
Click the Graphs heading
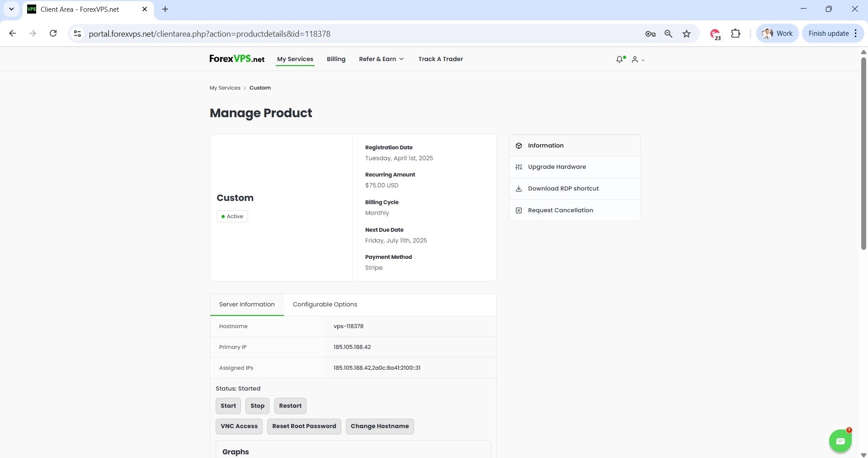[x=236, y=452]
